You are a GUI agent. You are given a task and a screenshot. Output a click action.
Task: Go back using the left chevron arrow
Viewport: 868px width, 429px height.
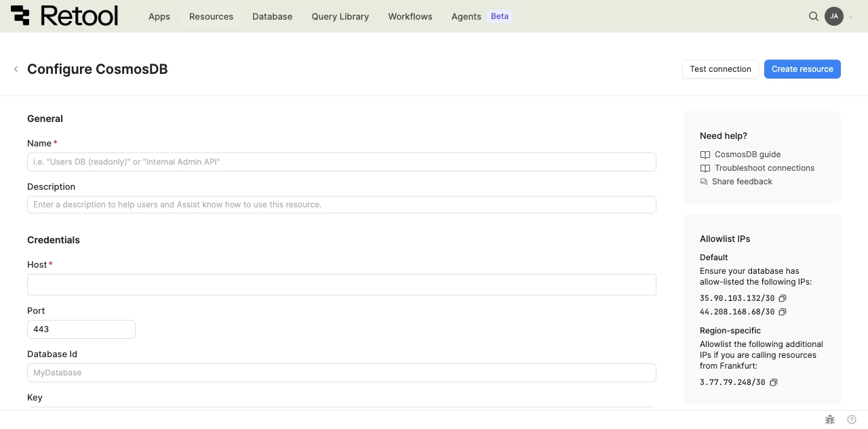point(16,69)
